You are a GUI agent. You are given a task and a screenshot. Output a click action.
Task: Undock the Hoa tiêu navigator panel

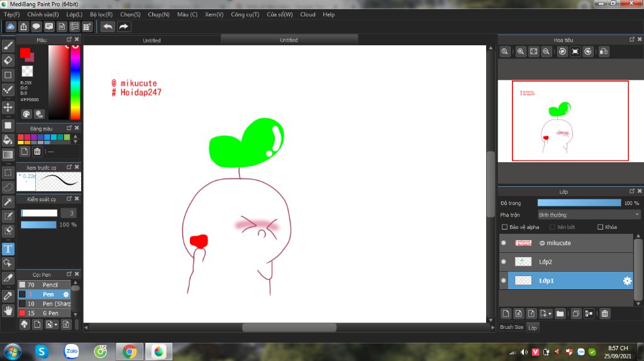[x=631, y=40]
